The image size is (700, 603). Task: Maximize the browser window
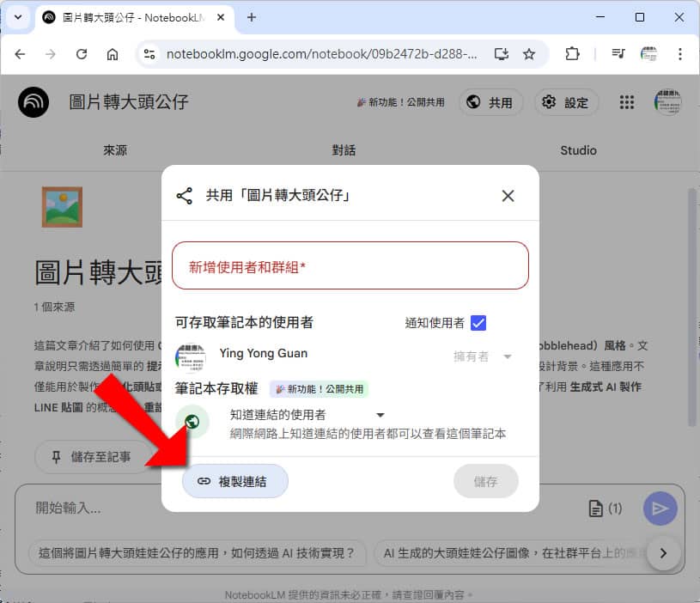pos(640,17)
